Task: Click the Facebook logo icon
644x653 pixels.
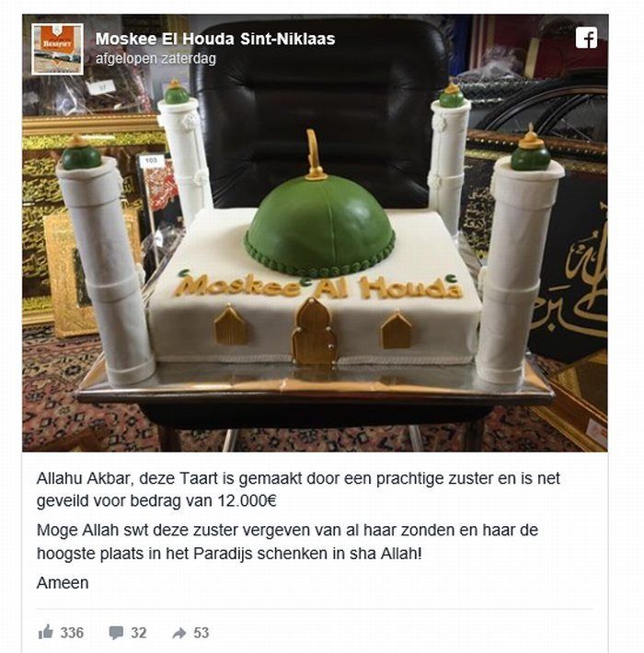Action: [587, 38]
